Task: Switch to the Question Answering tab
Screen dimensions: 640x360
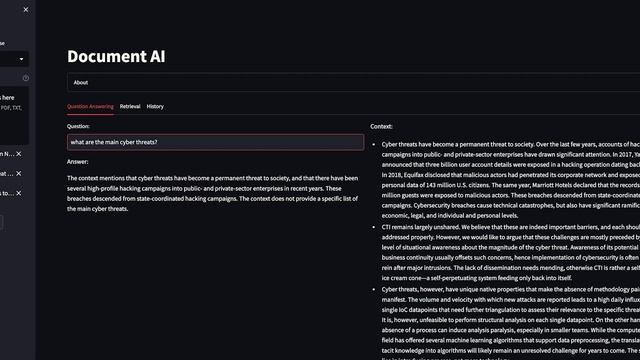Action: 90,107
